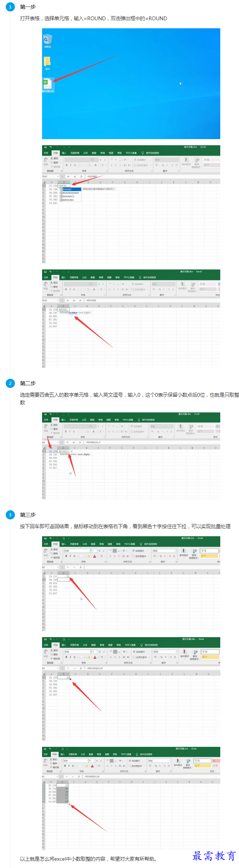Click the ROUND(number, num_digits) tooltip in step 2 screenshot

coord(75,454)
